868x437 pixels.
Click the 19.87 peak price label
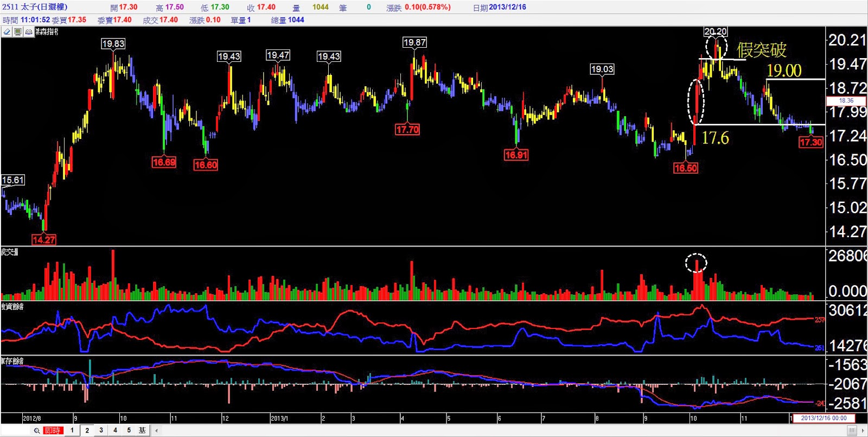(414, 42)
